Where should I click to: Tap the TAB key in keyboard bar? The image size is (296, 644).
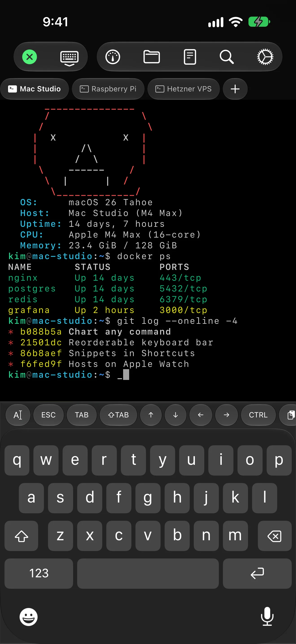[x=82, y=415]
